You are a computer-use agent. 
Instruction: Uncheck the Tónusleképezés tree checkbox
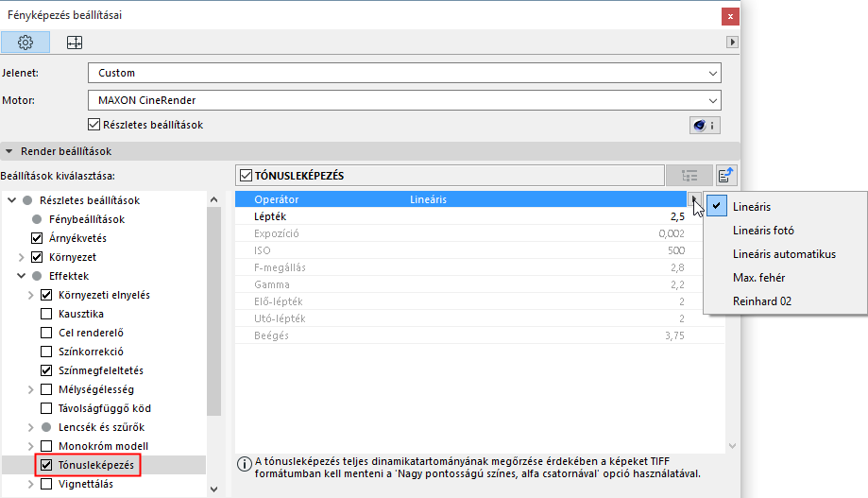[x=46, y=465]
